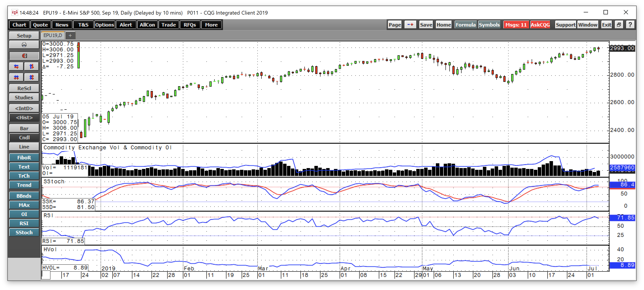The height and width of the screenshot is (290, 644).
Task: Click the restore windows icon in toolbar
Action: [x=619, y=25]
